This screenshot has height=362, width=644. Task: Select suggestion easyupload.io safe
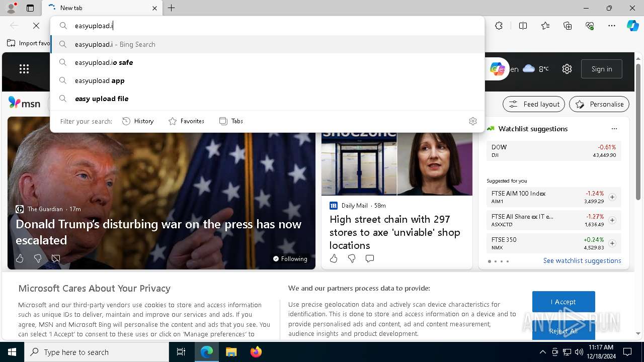(x=267, y=62)
